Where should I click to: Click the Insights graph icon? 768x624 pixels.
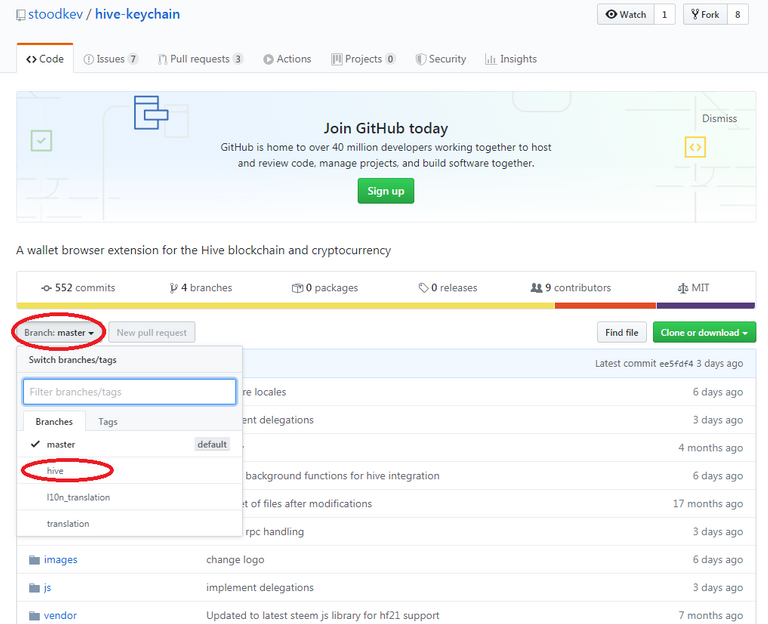click(x=490, y=59)
